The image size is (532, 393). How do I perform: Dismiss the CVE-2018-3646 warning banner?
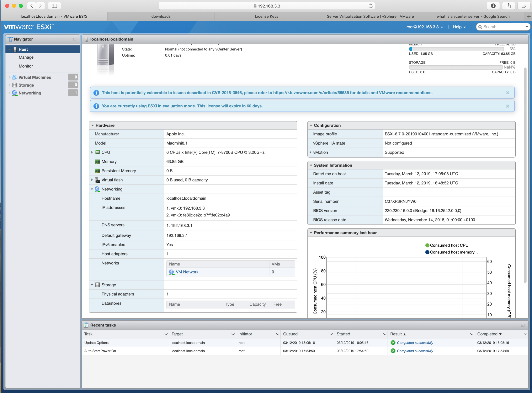[x=507, y=93]
